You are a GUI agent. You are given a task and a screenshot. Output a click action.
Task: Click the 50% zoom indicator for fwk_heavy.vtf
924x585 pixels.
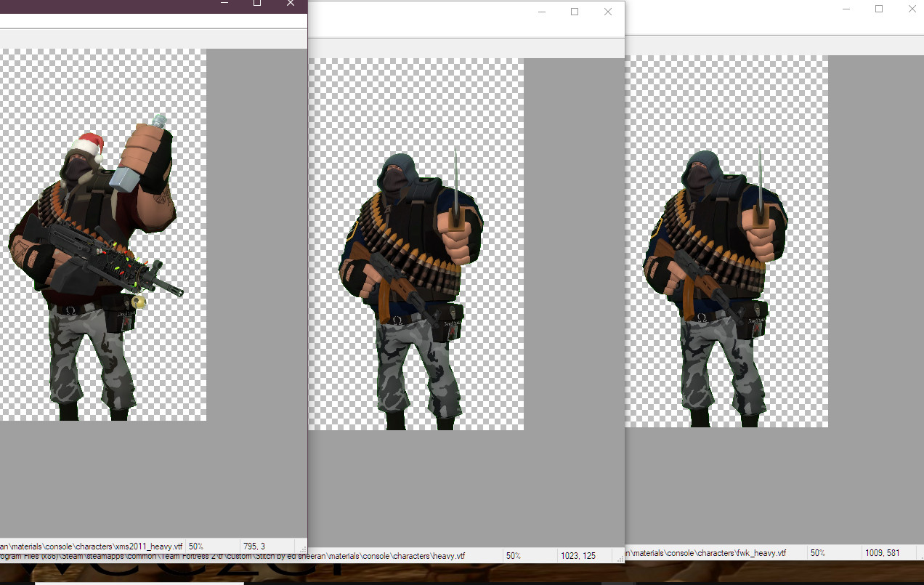[x=817, y=552]
